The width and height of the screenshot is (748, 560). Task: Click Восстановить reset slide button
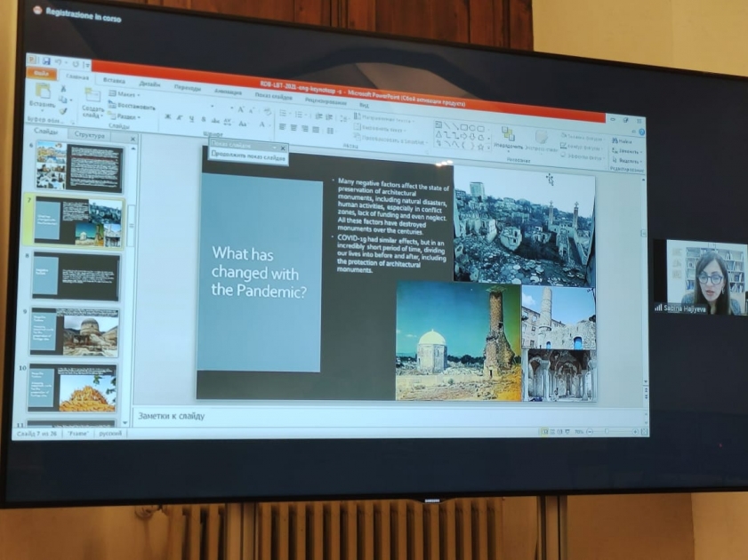point(133,106)
